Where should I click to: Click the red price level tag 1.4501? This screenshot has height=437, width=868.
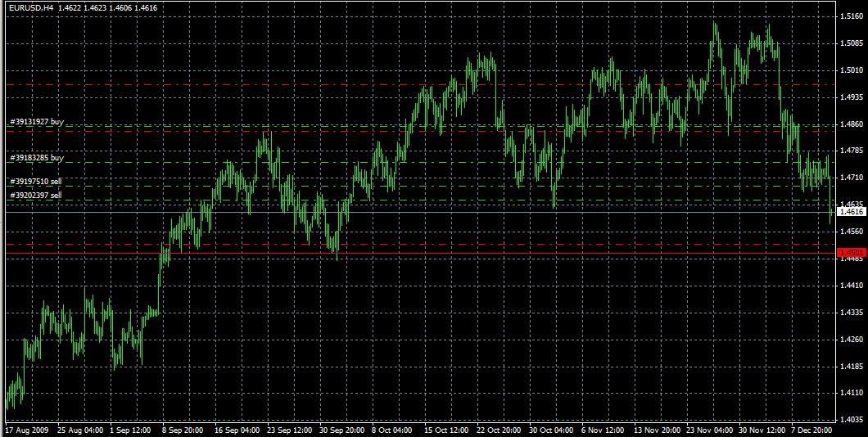pyautogui.click(x=852, y=253)
